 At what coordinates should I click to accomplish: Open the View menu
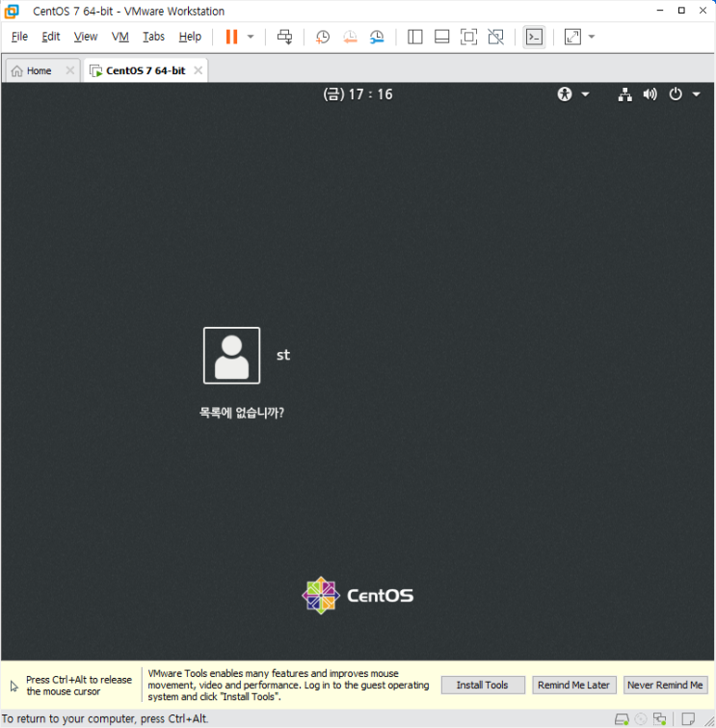pos(86,37)
